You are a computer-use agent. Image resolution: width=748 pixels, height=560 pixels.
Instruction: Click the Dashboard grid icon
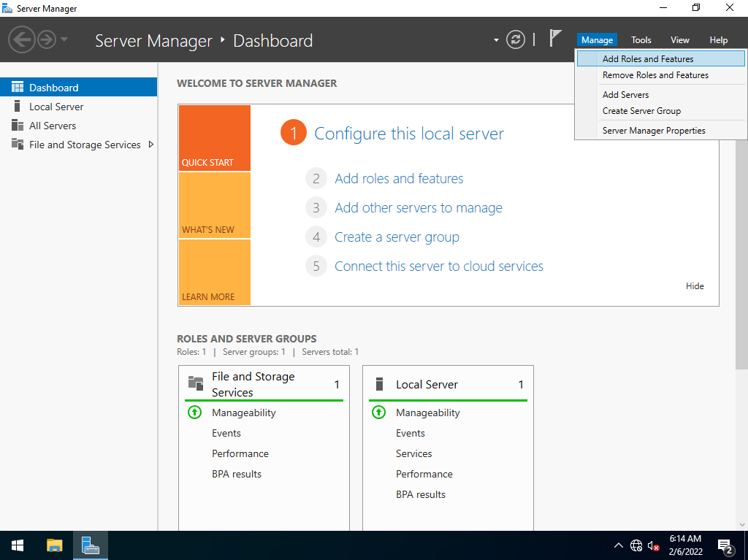pyautogui.click(x=18, y=87)
